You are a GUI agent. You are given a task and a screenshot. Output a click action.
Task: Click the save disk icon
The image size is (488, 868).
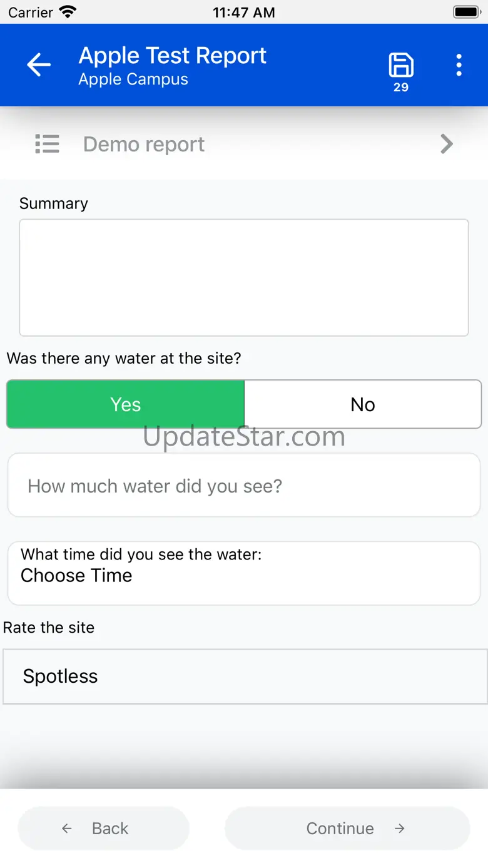[x=401, y=65]
